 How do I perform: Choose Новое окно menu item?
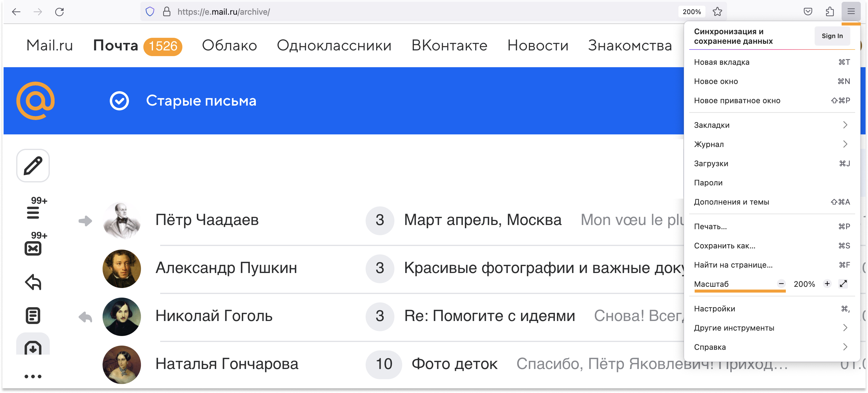coord(772,81)
